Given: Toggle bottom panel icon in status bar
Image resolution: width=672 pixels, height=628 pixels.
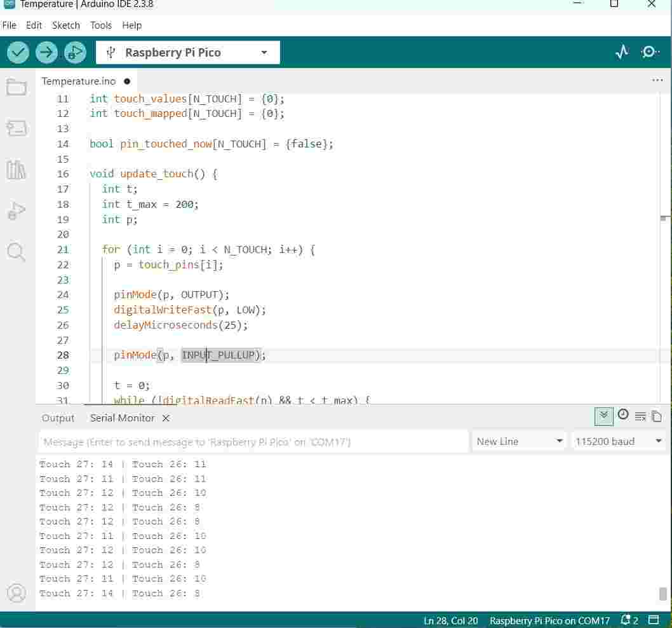Looking at the screenshot, I should pyautogui.click(x=654, y=620).
